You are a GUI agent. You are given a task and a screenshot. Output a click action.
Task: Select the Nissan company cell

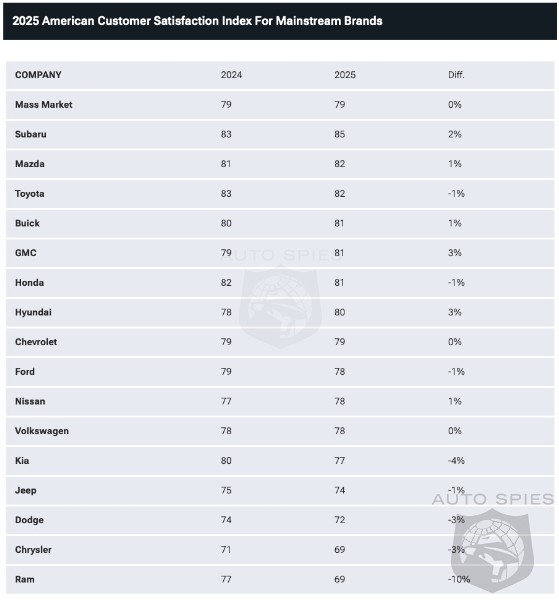click(30, 401)
